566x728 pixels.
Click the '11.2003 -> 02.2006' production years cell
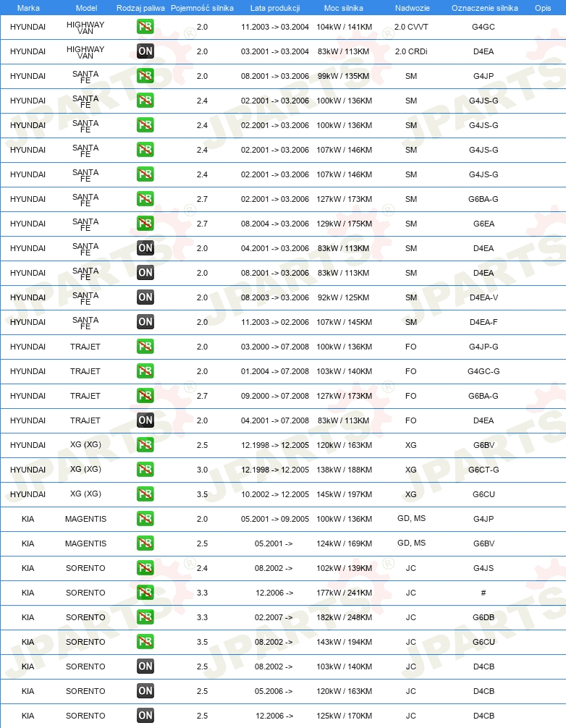click(275, 322)
